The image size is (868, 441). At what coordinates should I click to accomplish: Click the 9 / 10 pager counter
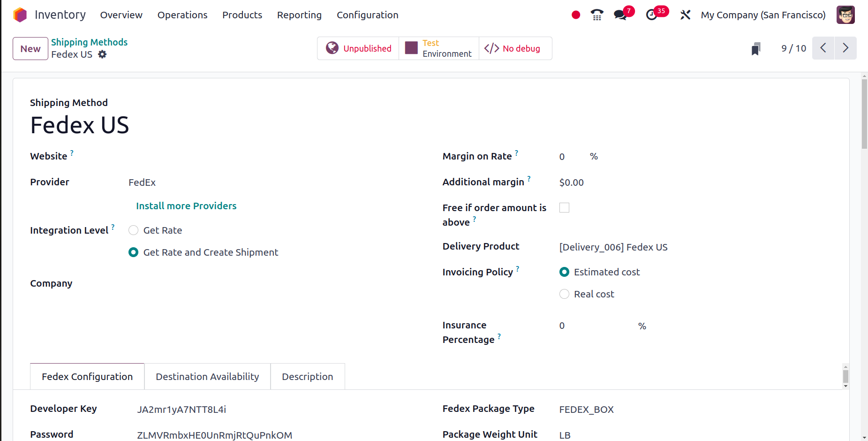pos(793,48)
